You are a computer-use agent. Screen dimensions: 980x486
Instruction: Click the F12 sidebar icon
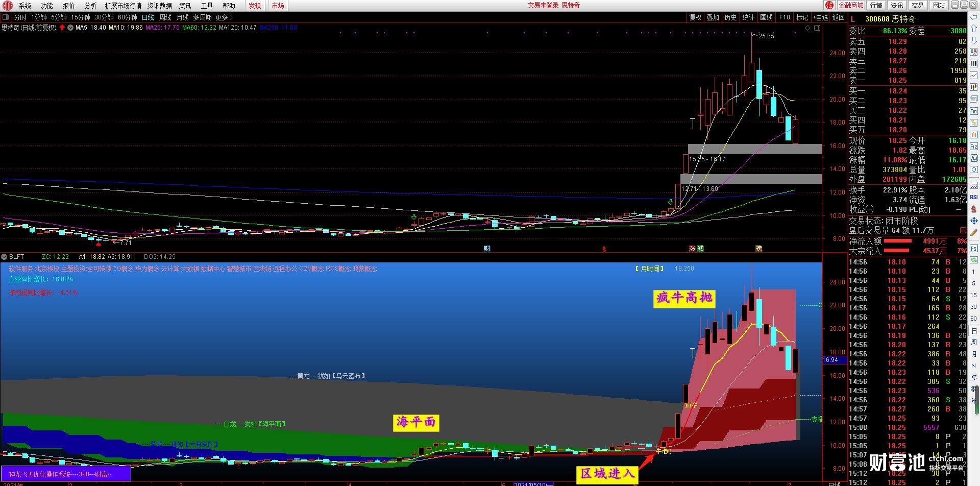tap(974, 146)
